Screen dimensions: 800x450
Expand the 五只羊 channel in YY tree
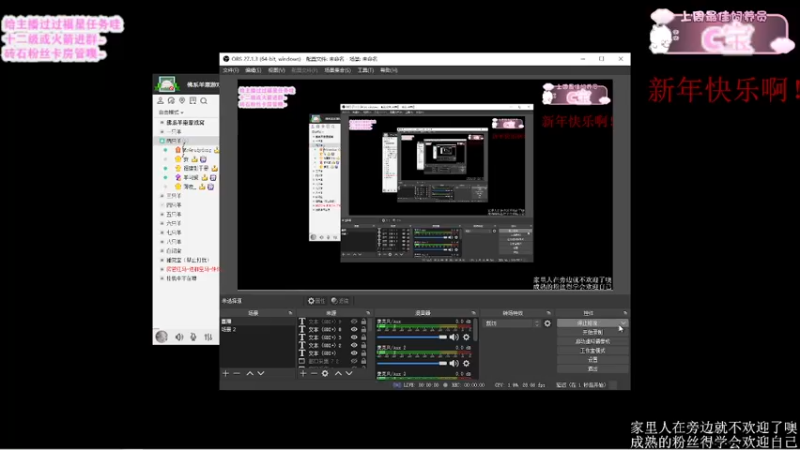pos(162,214)
